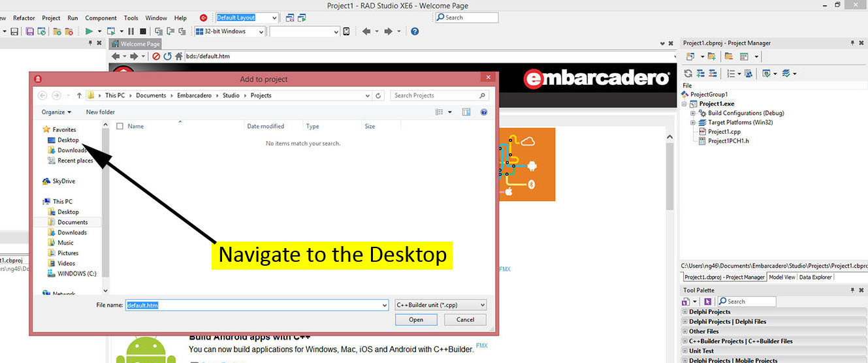Image resolution: width=868 pixels, height=363 pixels.
Task: Open the 32-bit Windows platform dropdown
Action: (x=261, y=31)
